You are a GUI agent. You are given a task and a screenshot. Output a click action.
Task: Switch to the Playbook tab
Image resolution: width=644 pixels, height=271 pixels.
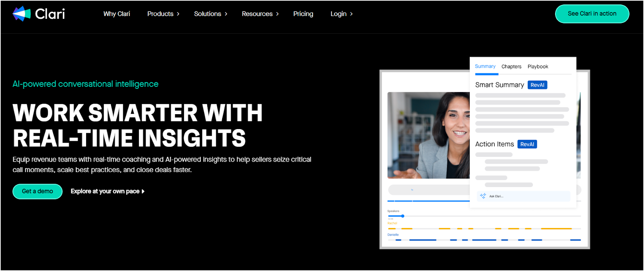538,67
